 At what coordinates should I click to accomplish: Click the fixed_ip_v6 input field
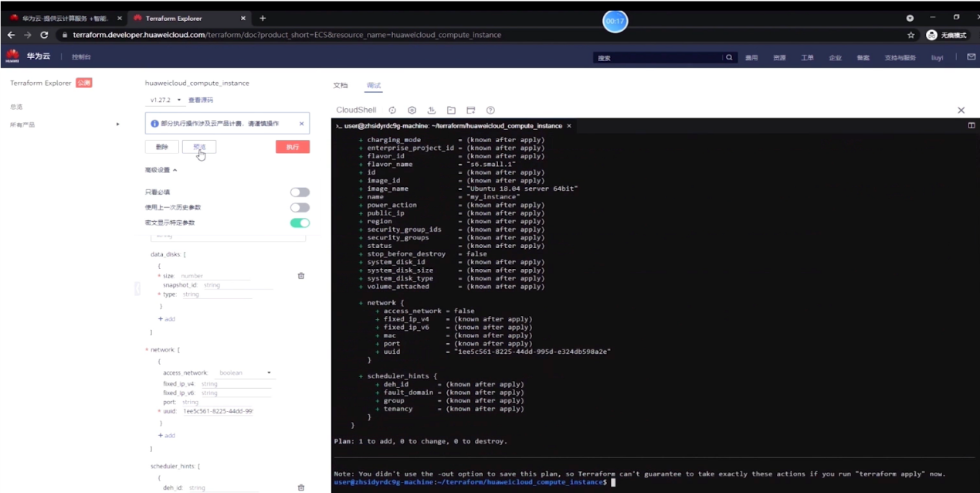pyautogui.click(x=236, y=393)
